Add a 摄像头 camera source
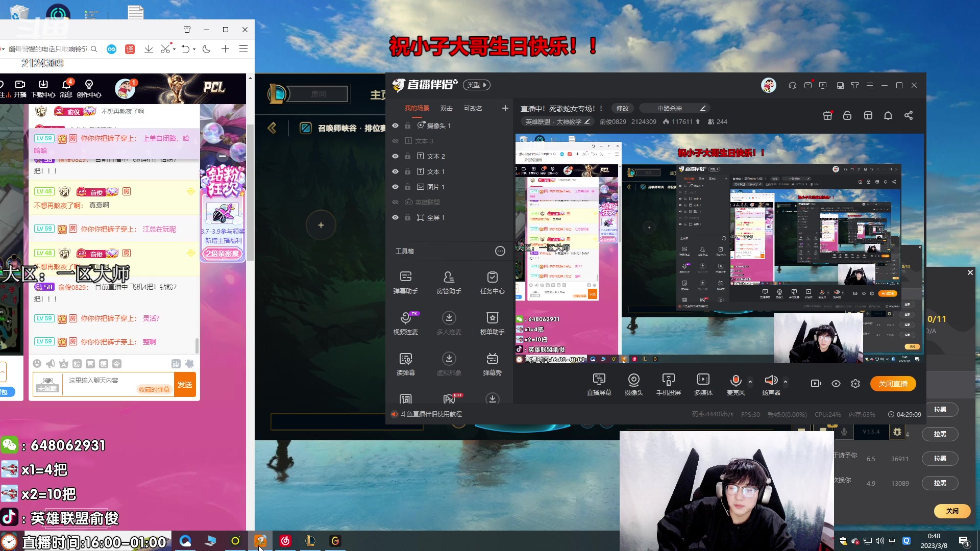 tap(634, 384)
